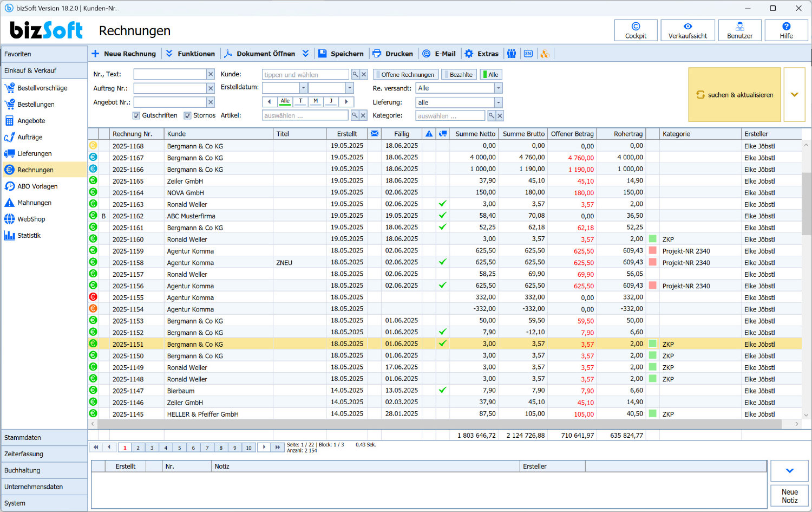Open the Benutzer menu

(x=739, y=30)
